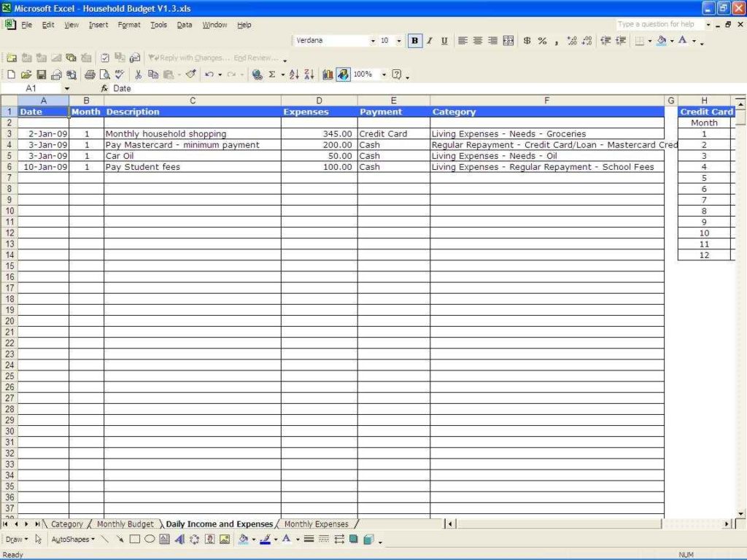Screen dimensions: 747x560
Task: Open the font size dropdown
Action: point(398,40)
